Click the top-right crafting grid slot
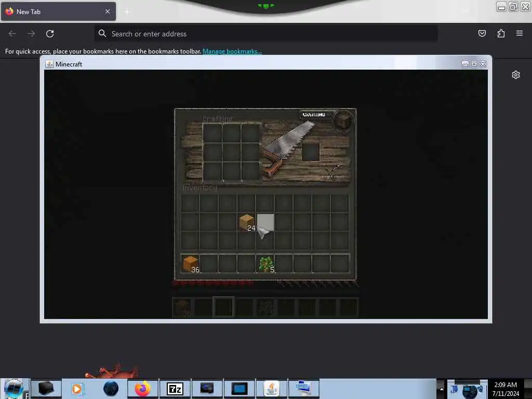Image resolution: width=532 pixels, height=399 pixels. (250, 133)
